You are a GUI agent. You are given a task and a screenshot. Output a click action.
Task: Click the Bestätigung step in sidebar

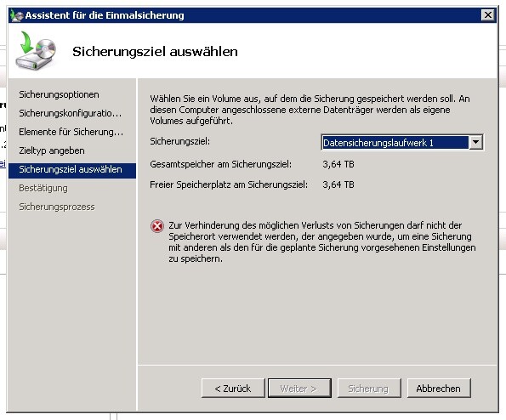pyautogui.click(x=43, y=188)
